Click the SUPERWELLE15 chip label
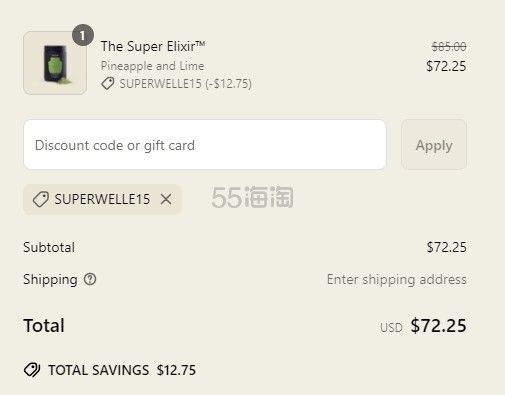505x395 pixels. 102,199
